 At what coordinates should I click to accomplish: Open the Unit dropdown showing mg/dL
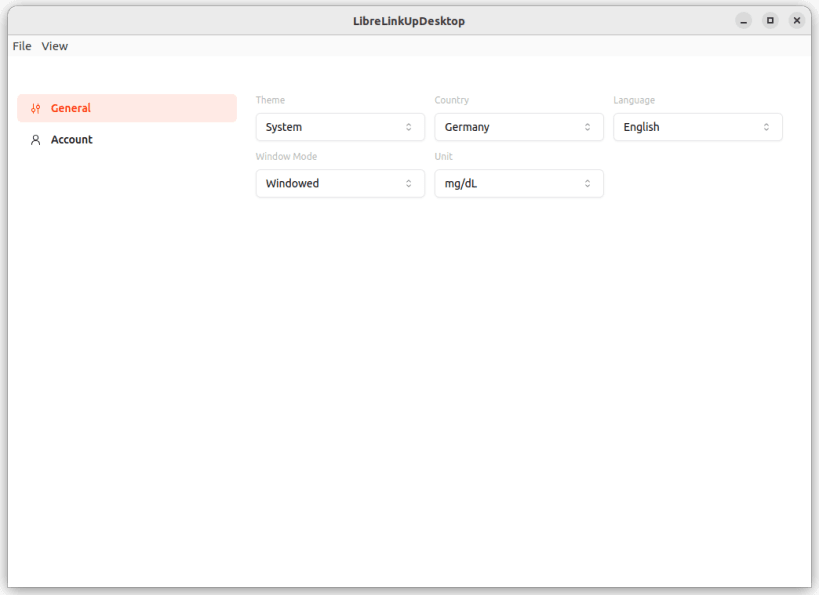coord(519,183)
